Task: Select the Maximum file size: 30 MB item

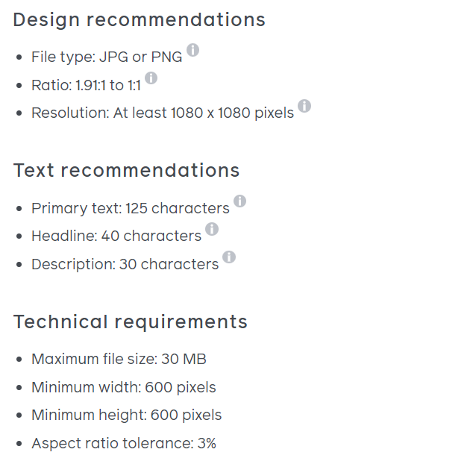Action: 119,360
